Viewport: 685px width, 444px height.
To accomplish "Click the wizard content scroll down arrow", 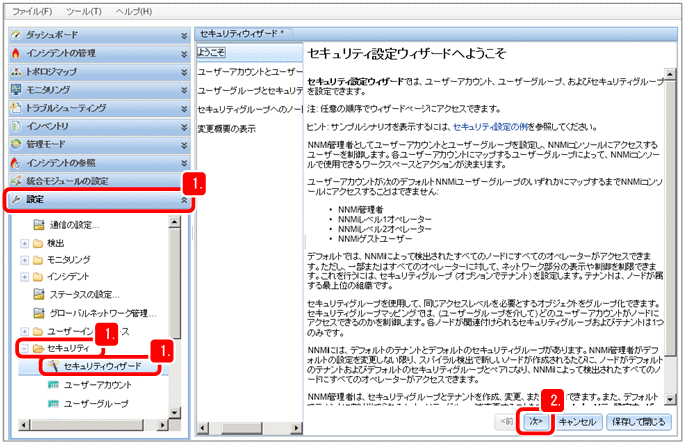I will click(x=670, y=399).
